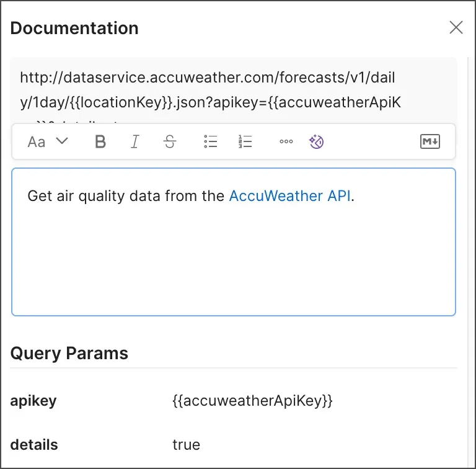Apply strikethrough formatting
This screenshot has width=476, height=469.
point(170,142)
